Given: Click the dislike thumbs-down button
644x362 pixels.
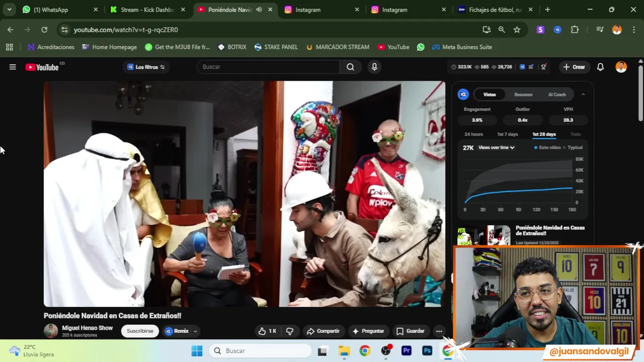Looking at the screenshot, I should click(x=290, y=331).
